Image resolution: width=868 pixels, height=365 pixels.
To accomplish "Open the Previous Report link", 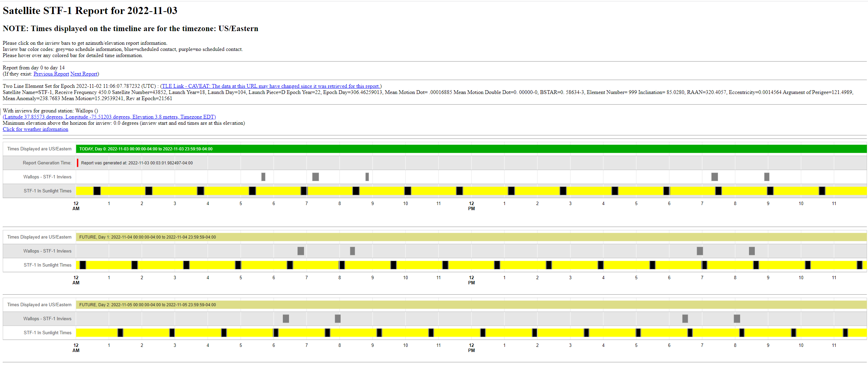I will pyautogui.click(x=51, y=74).
